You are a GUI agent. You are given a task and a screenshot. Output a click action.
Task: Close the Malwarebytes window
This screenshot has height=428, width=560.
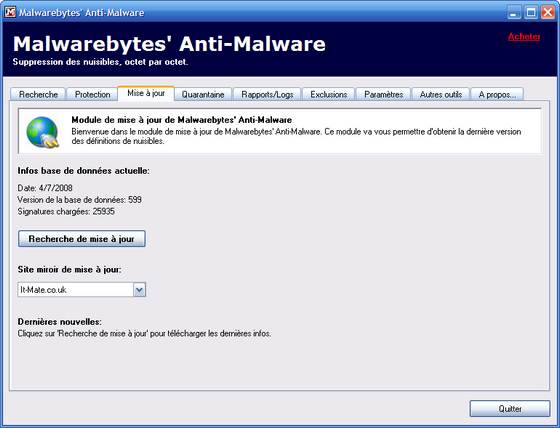coord(548,13)
